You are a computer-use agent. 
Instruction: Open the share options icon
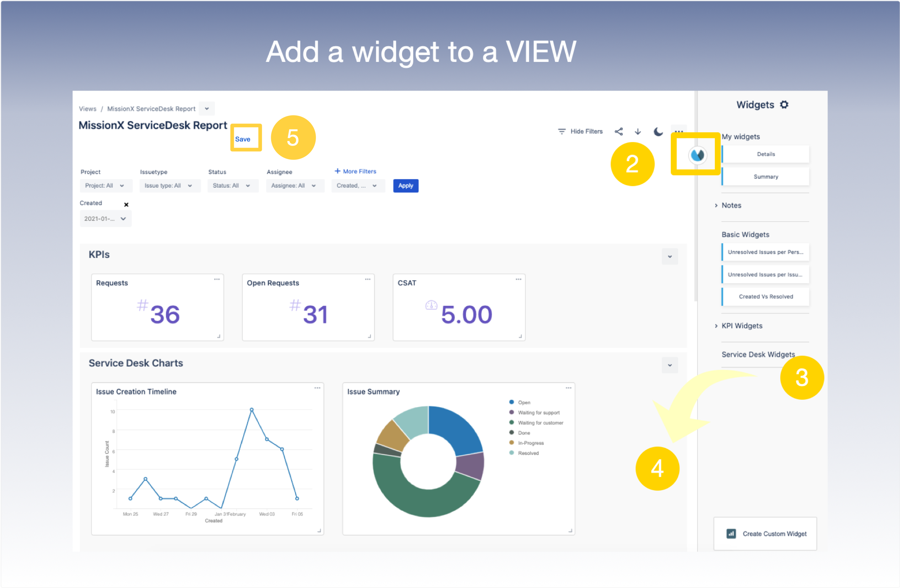(x=619, y=131)
